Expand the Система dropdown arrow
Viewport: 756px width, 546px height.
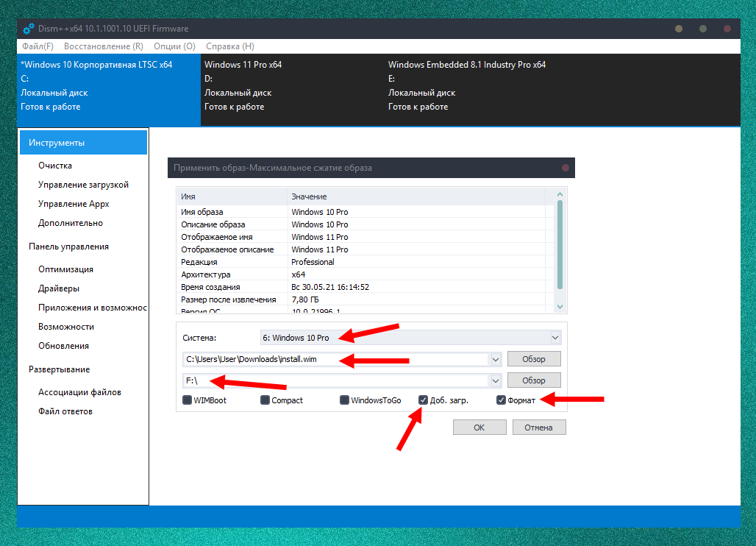[555, 338]
